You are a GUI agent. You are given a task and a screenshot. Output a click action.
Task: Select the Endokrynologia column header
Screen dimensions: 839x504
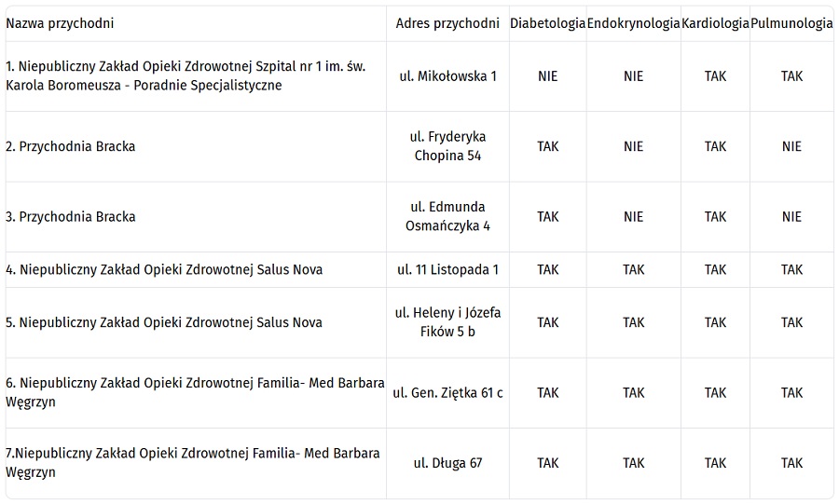point(633,23)
